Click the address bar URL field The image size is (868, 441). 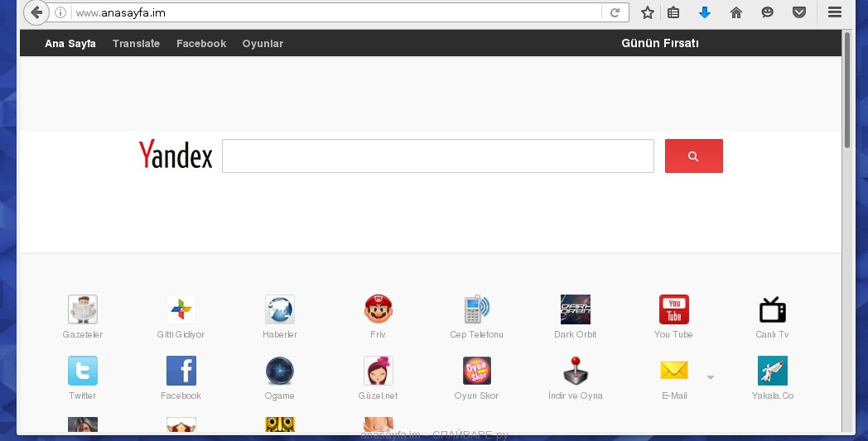331,12
